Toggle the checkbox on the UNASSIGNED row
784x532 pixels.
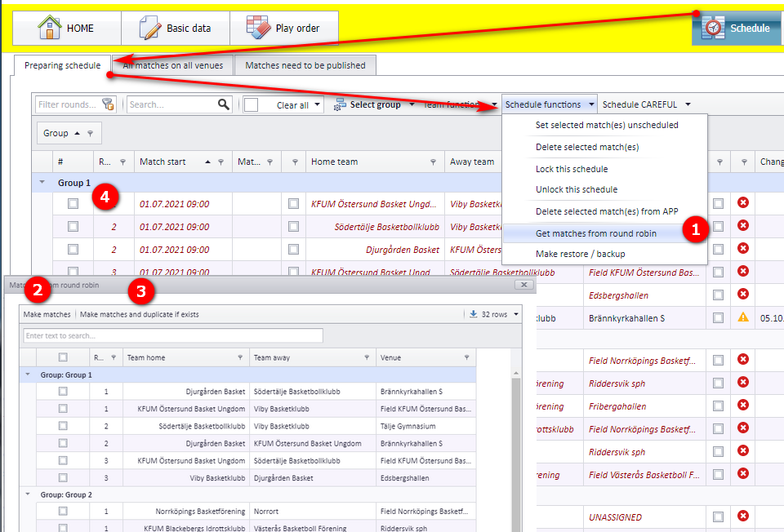[718, 517]
